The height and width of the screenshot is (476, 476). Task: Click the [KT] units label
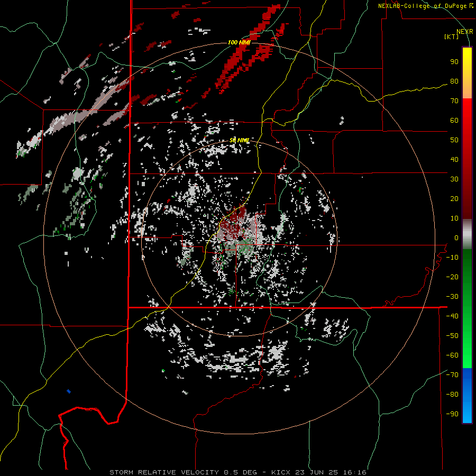tap(452, 36)
